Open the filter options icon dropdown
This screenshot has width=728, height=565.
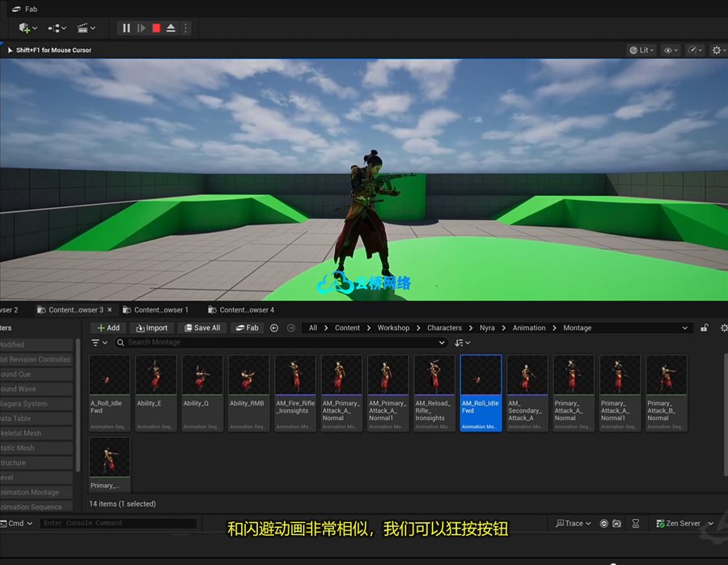pyautogui.click(x=98, y=342)
